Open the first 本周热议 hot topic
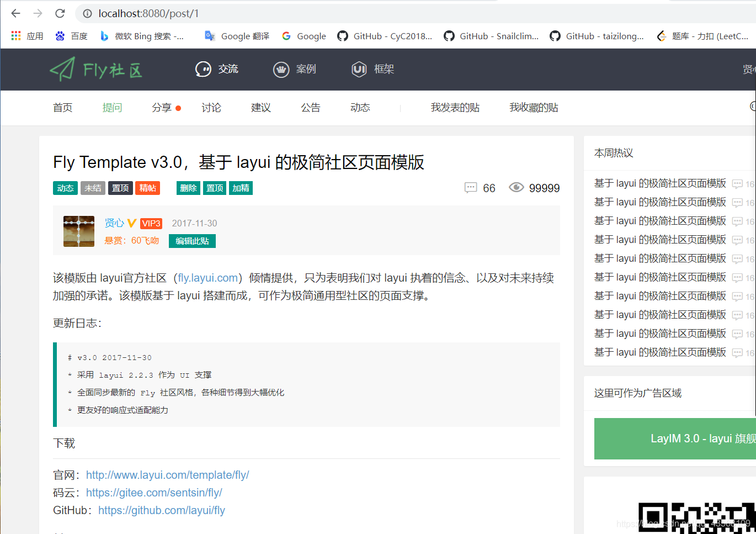Screen dimensions: 756x534 click(660, 183)
